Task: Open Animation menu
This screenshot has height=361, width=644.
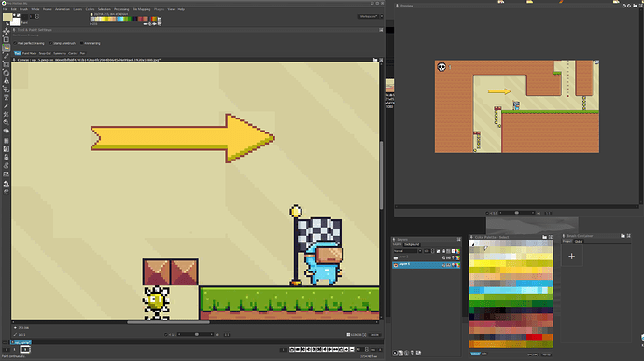Action: pos(63,9)
